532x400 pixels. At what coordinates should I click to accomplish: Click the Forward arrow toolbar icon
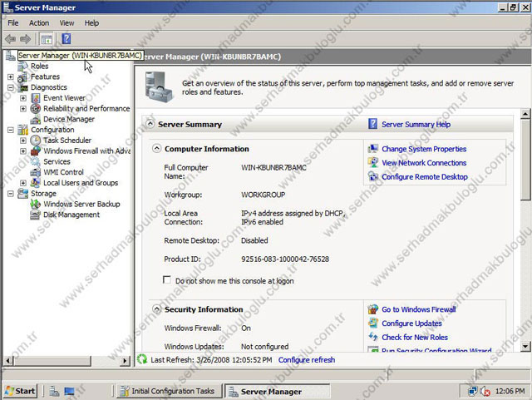[x=26, y=39]
